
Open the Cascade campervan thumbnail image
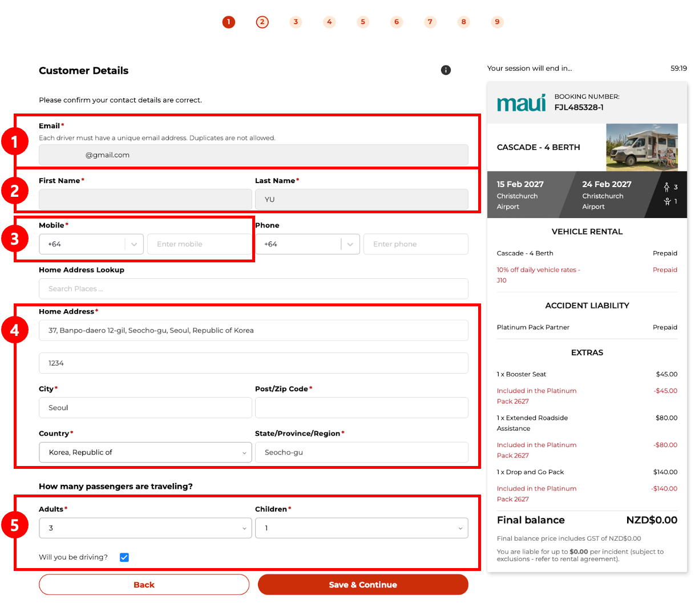coord(642,147)
